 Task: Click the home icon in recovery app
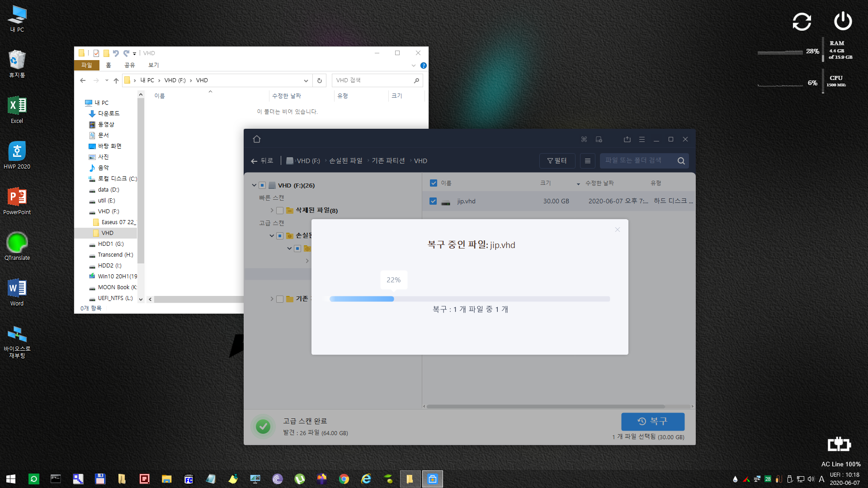click(257, 139)
